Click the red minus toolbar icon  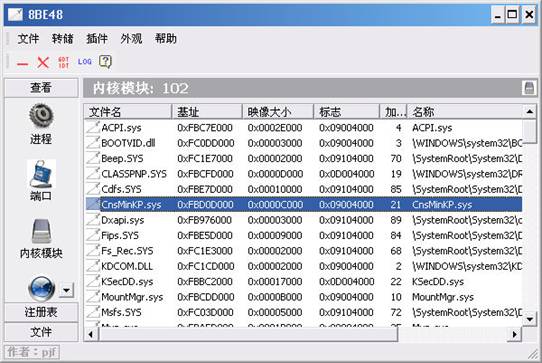(22, 64)
